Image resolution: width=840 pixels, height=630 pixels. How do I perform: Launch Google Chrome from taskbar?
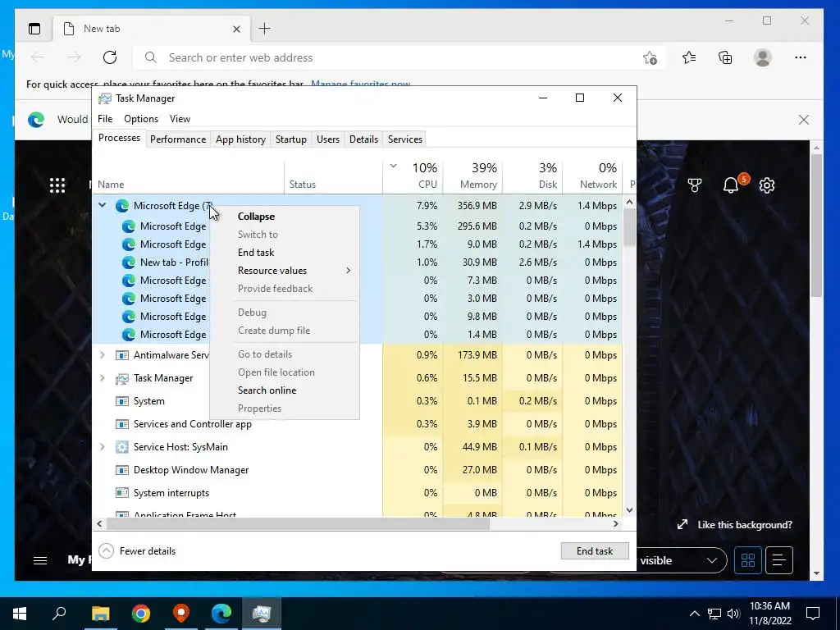pos(141,614)
